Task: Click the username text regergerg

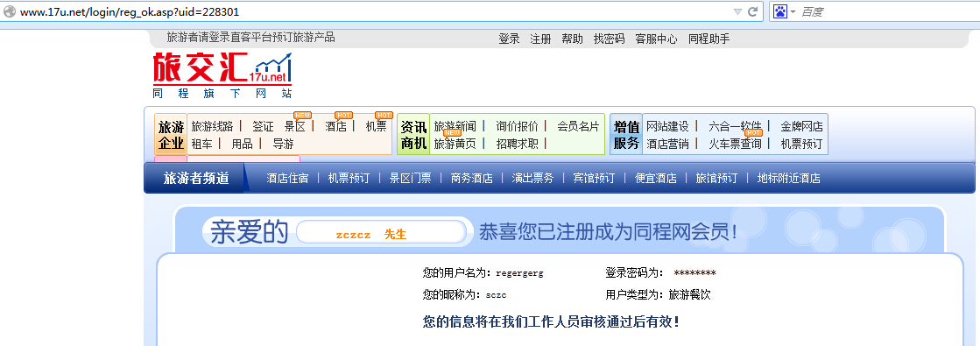Action: (519, 273)
